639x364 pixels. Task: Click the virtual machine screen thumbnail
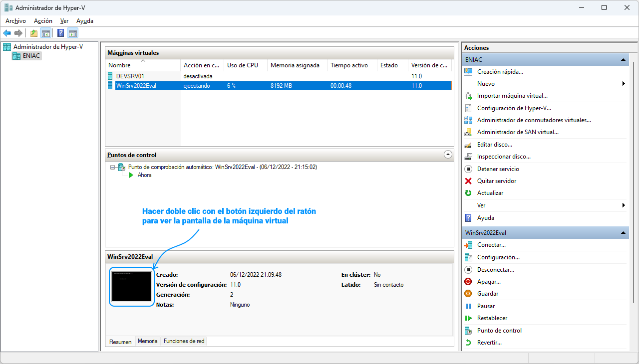132,287
